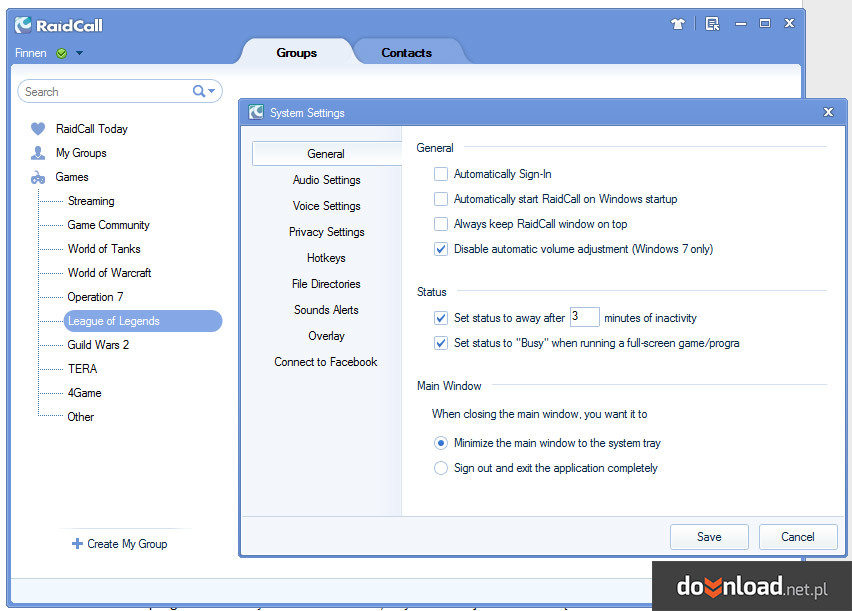Viewport: 852px width, 611px height.
Task: Select TERA category
Action: pos(83,369)
